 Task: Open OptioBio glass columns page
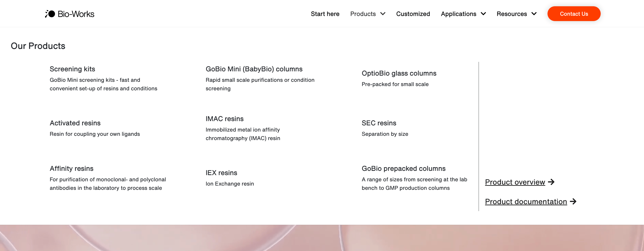point(399,73)
